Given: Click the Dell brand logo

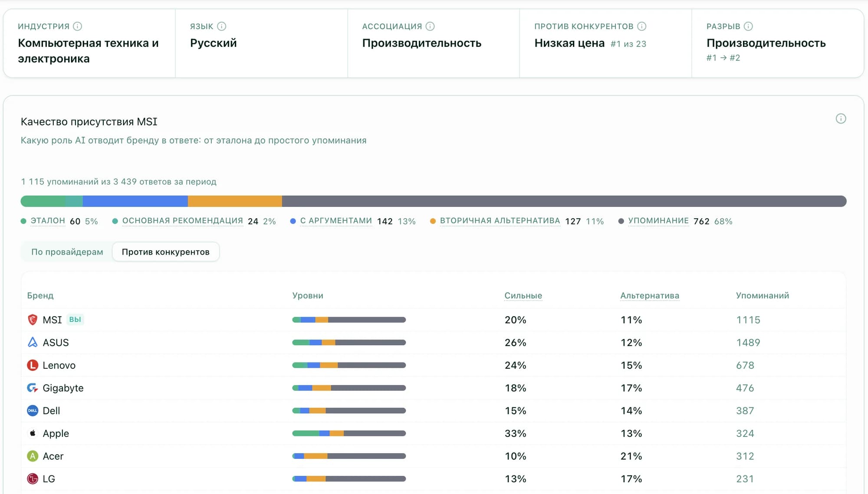Looking at the screenshot, I should pos(33,411).
